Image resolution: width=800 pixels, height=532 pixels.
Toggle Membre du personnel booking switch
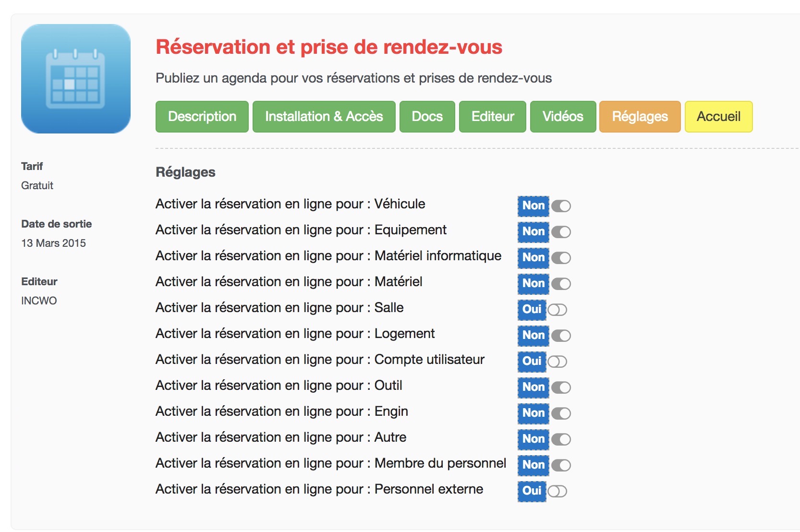point(561,465)
